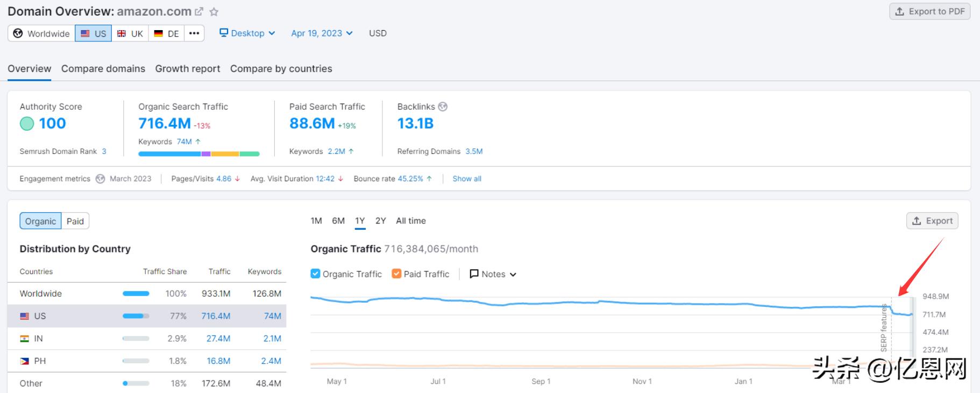Screen dimensions: 980x393
Task: Switch to the Compare domains tab
Action: 103,69
